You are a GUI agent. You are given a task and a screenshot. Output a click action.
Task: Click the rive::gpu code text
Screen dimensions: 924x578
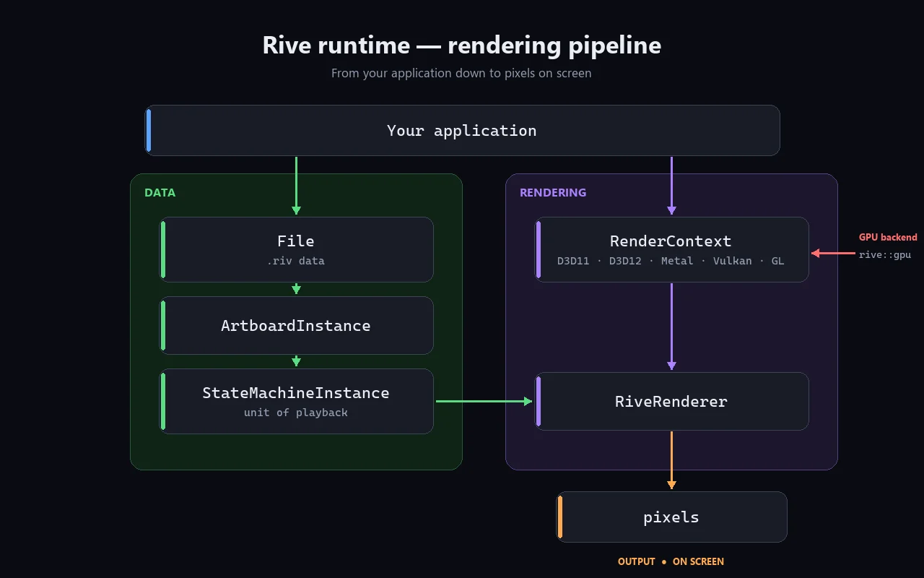tap(884, 254)
